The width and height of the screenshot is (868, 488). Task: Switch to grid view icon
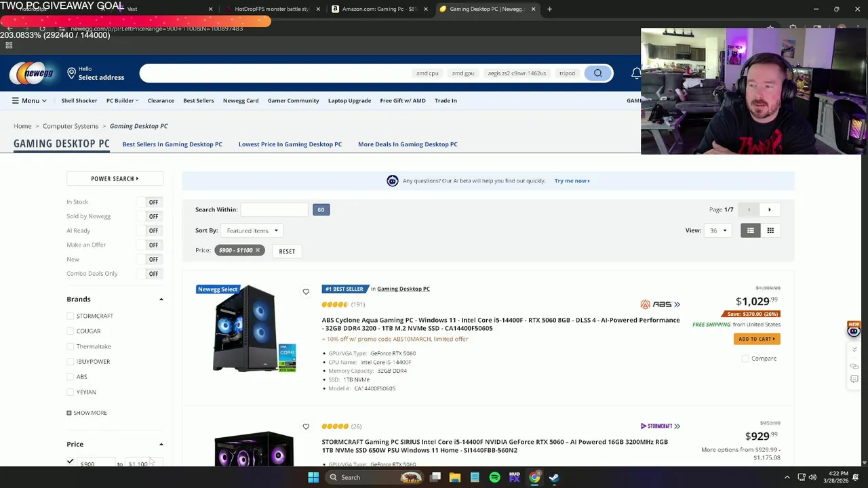click(x=770, y=230)
